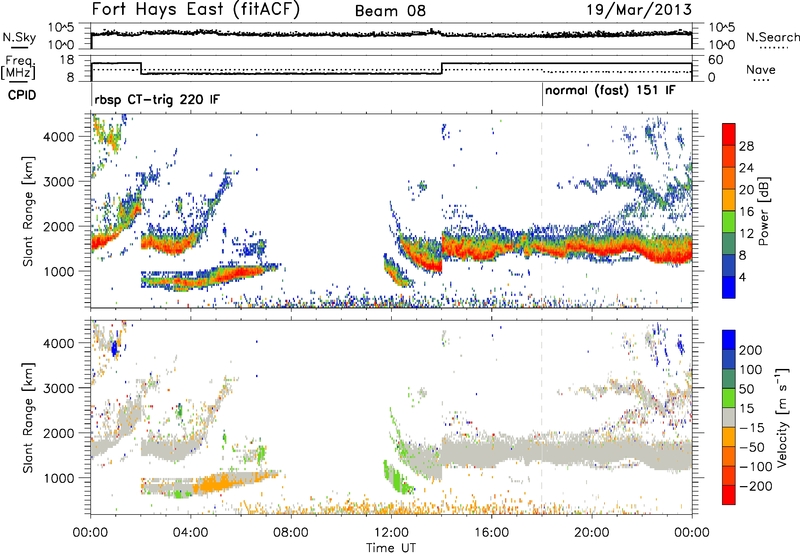The height and width of the screenshot is (554, 800).
Task: Click the '60' Nave axis tick label
Action: [x=716, y=60]
